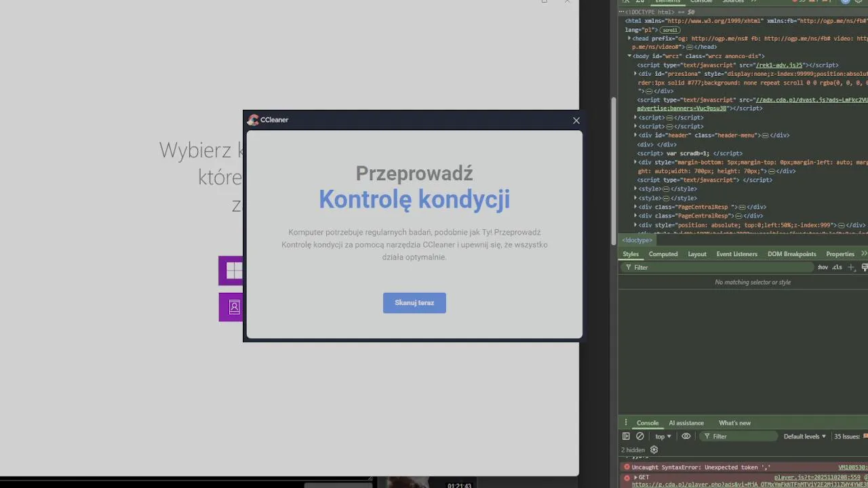Viewport: 868px width, 488px height.
Task: Focus the Styles Filter input field
Action: [719, 268]
